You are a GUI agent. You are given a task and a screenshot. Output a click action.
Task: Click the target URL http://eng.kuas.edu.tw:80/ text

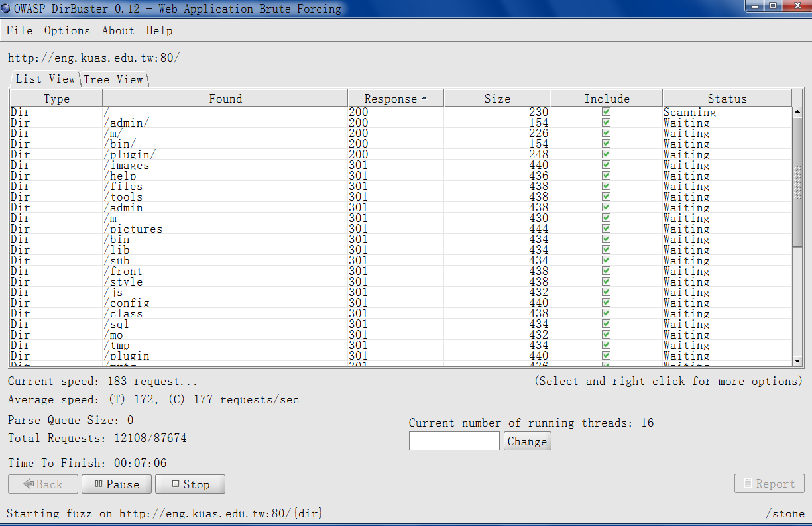coord(93,58)
